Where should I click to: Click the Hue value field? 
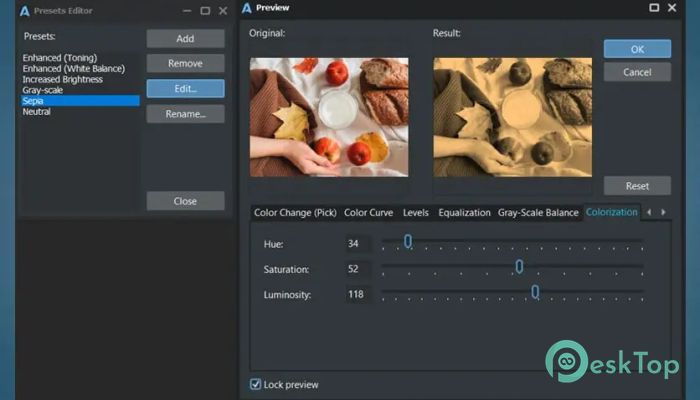[x=358, y=244]
